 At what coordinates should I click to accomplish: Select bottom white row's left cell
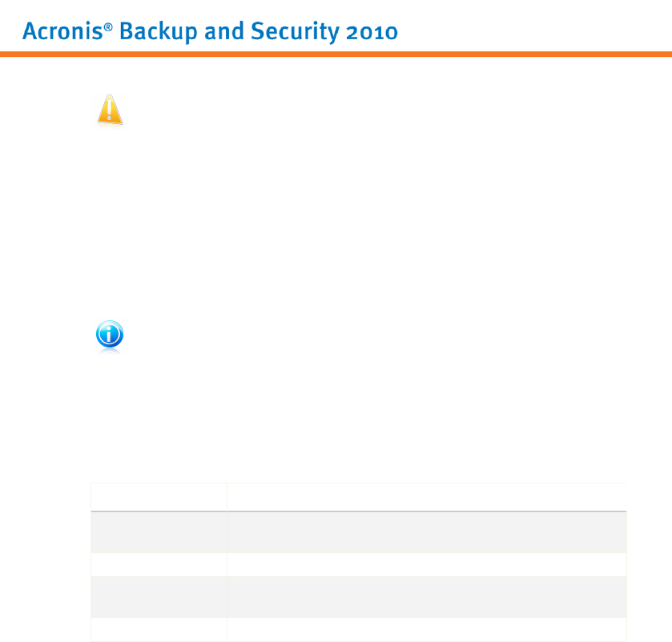point(159,629)
